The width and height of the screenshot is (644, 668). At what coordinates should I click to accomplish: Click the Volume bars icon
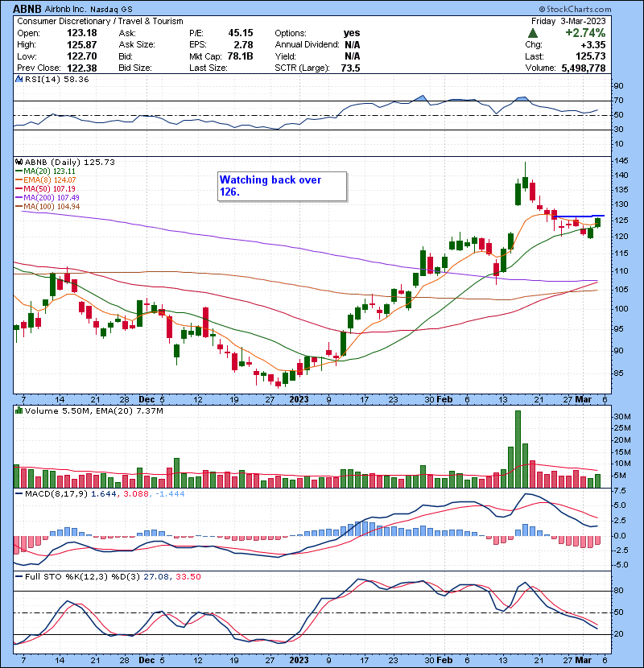[19, 410]
